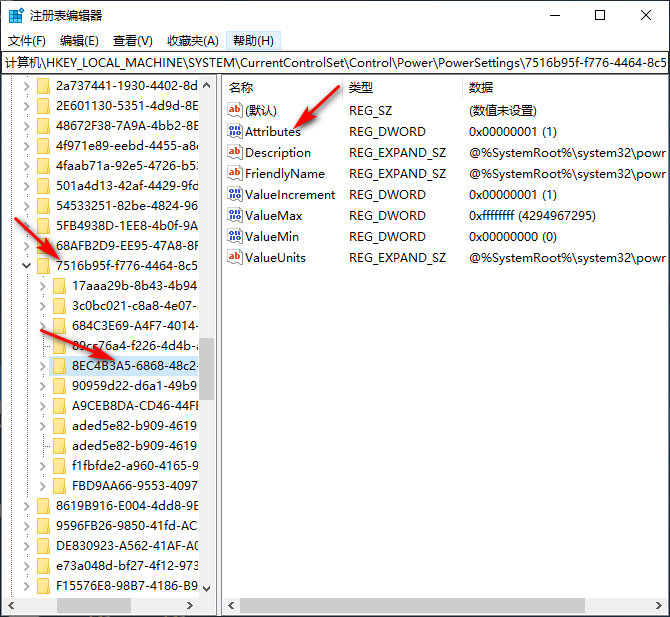This screenshot has width=670, height=617.
Task: Click the Registry Editor app icon in title bar
Action: [x=16, y=15]
